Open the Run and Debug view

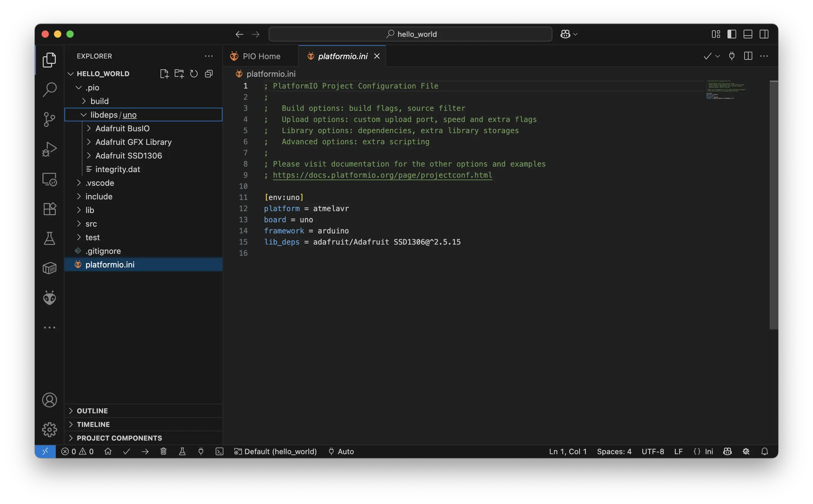pyautogui.click(x=49, y=149)
